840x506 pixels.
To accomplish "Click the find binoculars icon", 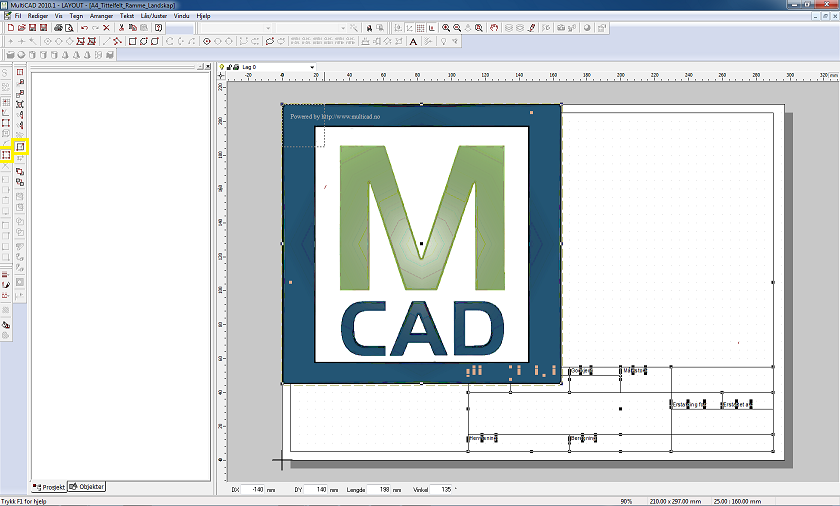I will click(x=369, y=28).
